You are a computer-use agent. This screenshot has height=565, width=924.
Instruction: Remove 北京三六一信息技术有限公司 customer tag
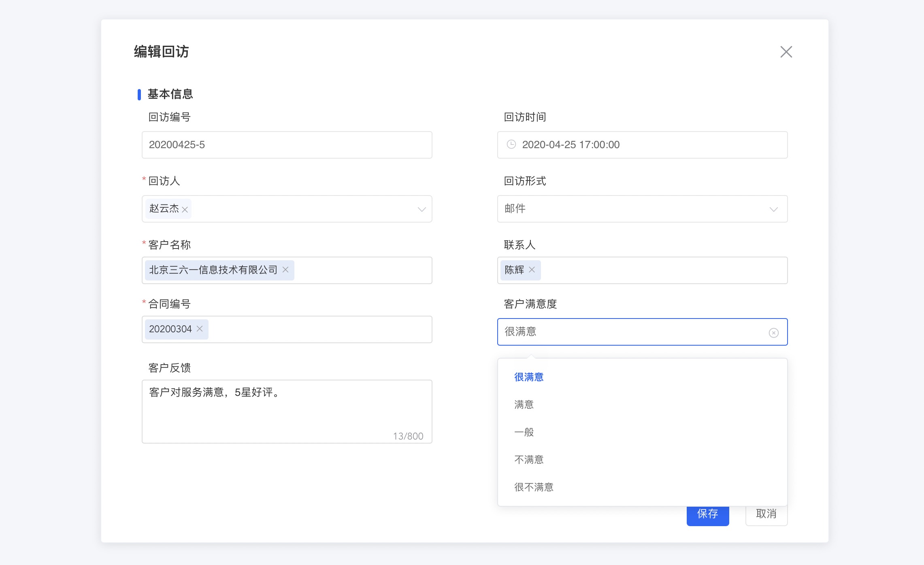click(x=285, y=270)
